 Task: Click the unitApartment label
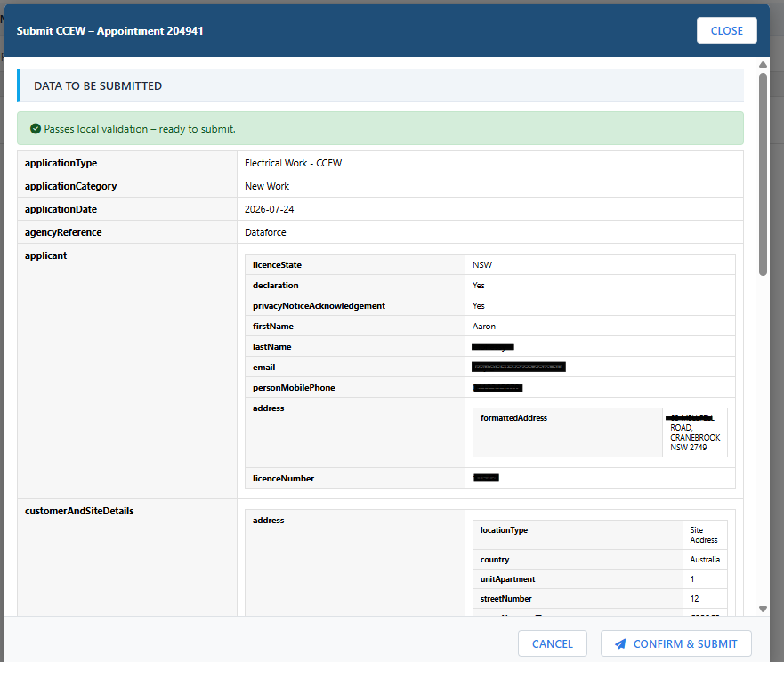(x=507, y=579)
